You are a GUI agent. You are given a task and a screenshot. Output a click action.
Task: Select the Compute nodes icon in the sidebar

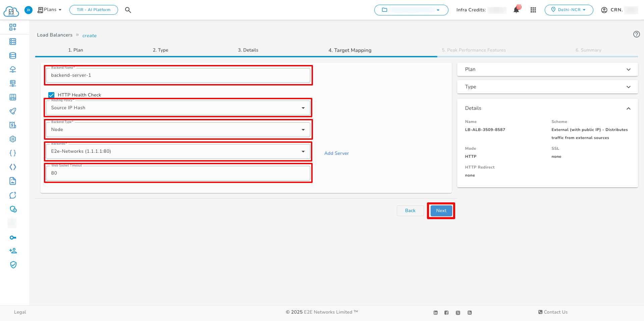click(13, 42)
